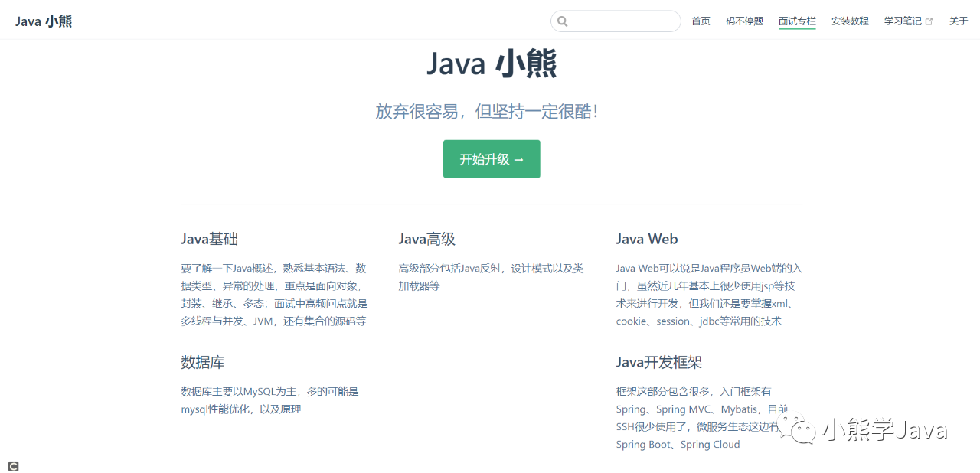Viewport: 980px width, 473px height.
Task: Open the Java Web section heading
Action: pyautogui.click(x=646, y=239)
